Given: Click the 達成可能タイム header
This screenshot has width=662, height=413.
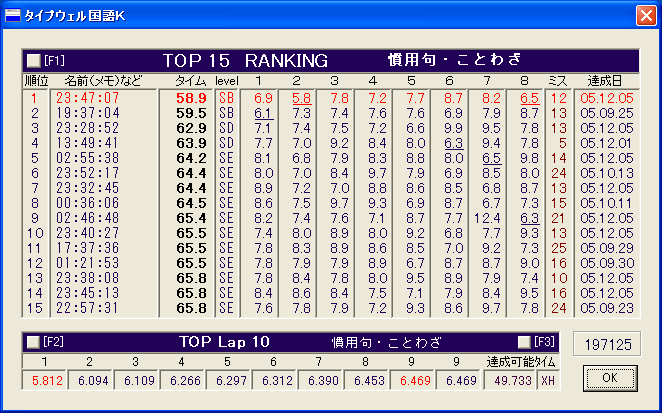Looking at the screenshot, I should tap(521, 362).
